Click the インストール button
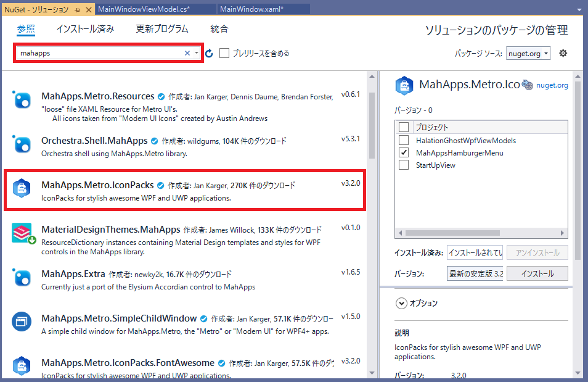 537,273
